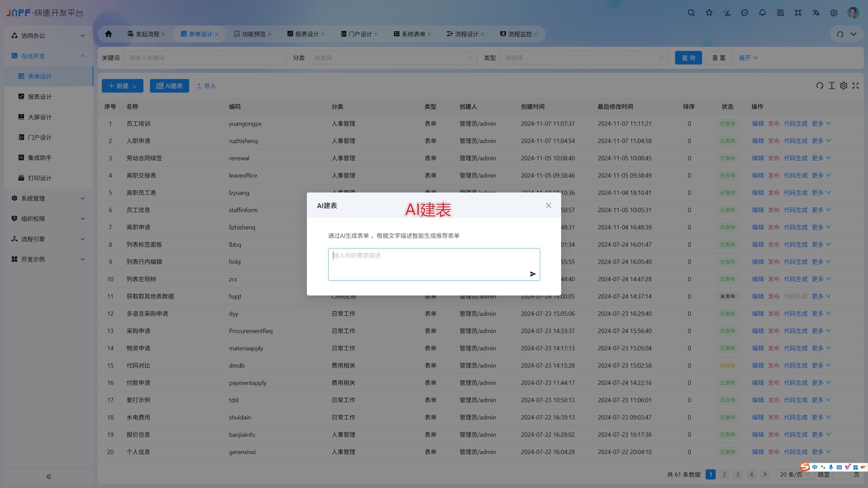Viewport: 868px width, 488px height.
Task: Click the home tab icon
Action: coord(108,34)
